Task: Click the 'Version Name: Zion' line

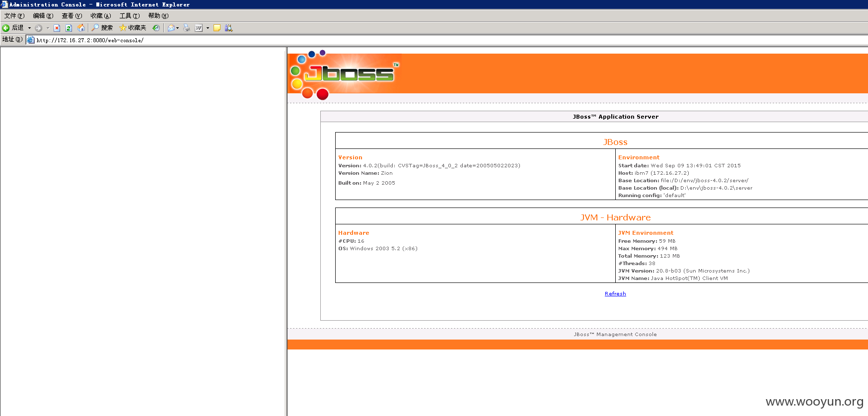Action: pyautogui.click(x=365, y=173)
